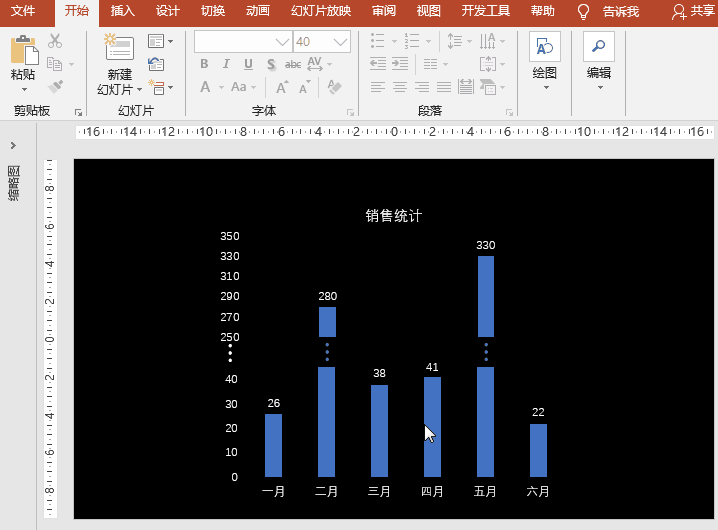718x530 pixels.
Task: Click the Text Direction icon
Action: coord(488,41)
